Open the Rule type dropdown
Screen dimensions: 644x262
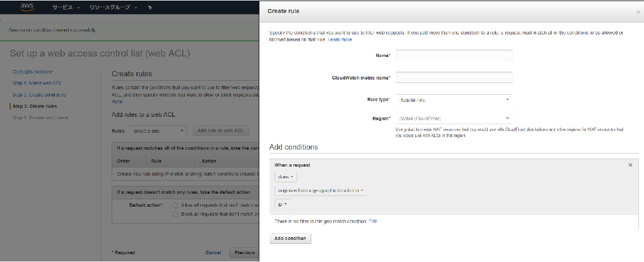point(454,100)
